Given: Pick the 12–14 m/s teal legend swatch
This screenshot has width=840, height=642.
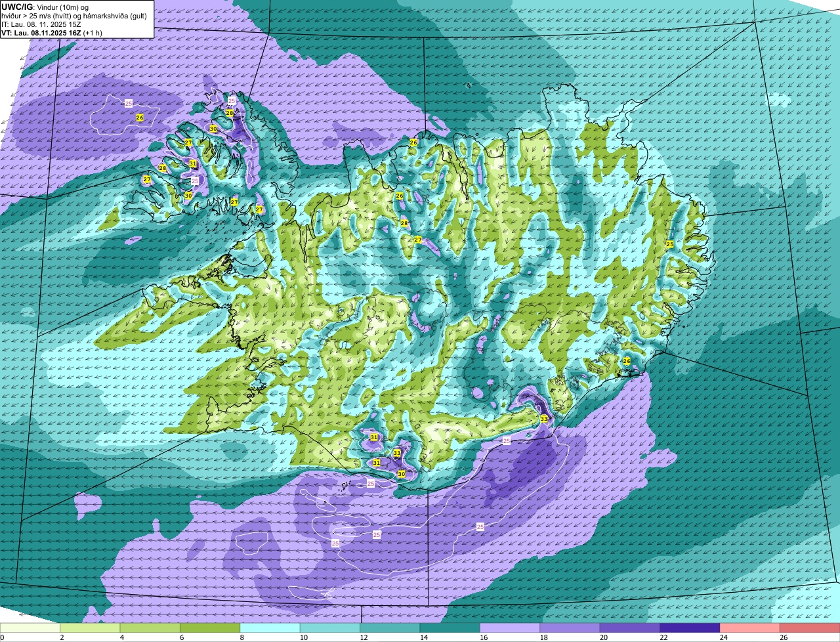Looking at the screenshot, I should tap(390, 628).
